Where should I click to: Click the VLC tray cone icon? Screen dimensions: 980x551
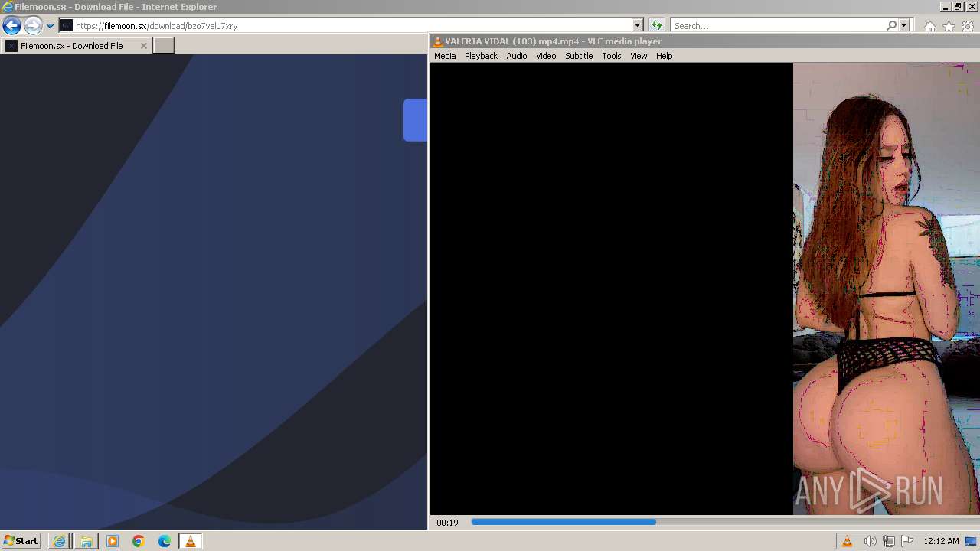click(x=847, y=541)
